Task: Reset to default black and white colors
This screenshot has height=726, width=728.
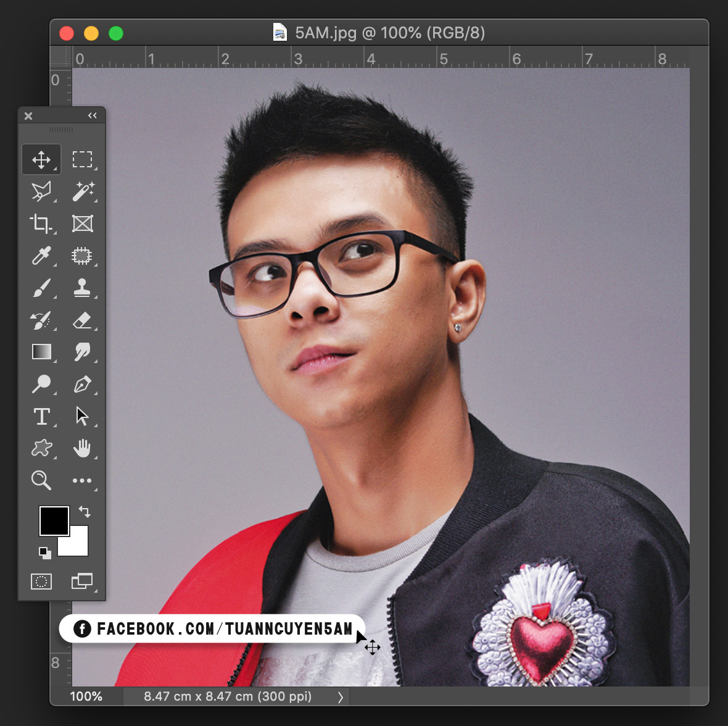Action: 44,553
